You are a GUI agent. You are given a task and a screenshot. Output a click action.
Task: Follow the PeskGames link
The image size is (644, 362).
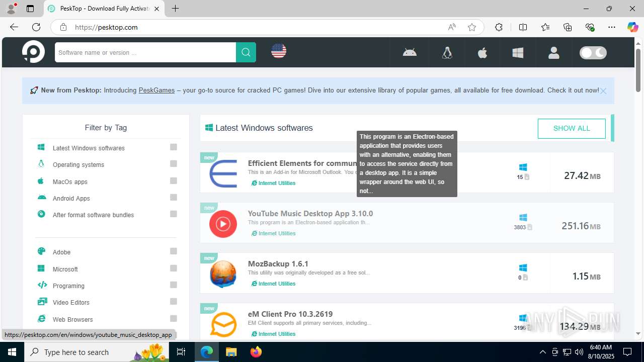(156, 90)
